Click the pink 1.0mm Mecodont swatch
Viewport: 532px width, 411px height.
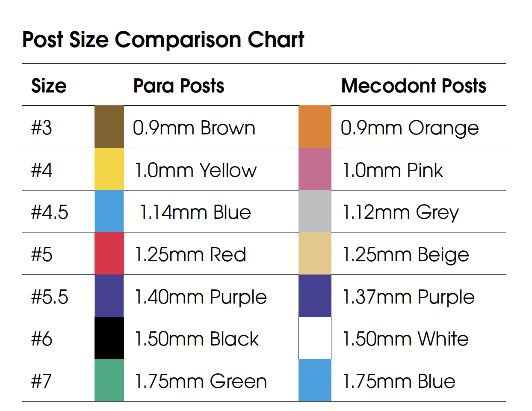click(x=315, y=169)
